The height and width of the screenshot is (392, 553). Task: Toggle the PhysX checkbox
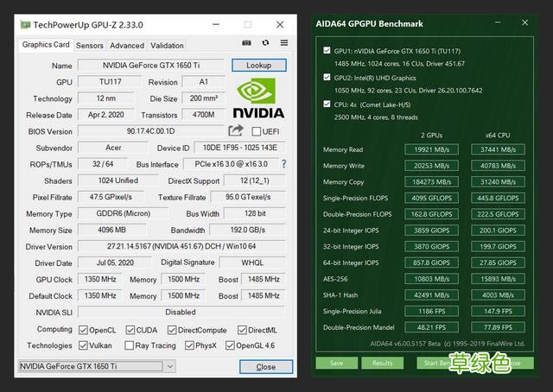[189, 345]
